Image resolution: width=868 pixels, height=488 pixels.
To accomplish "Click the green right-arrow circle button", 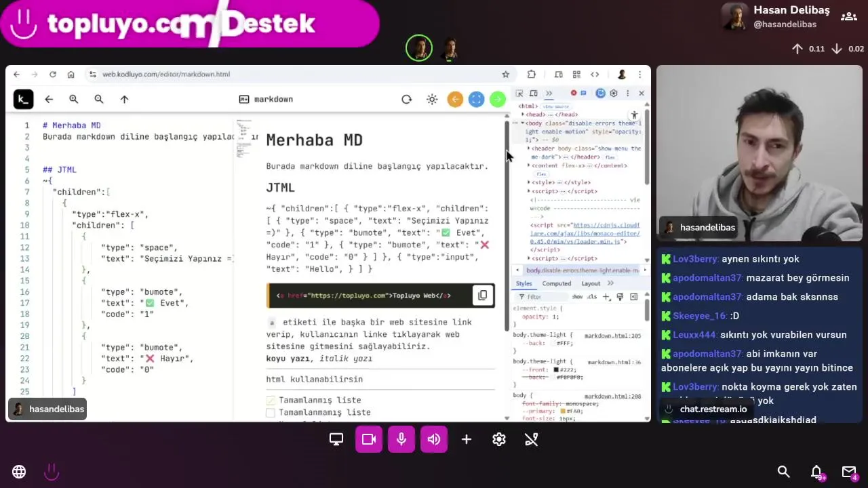I will tap(498, 100).
